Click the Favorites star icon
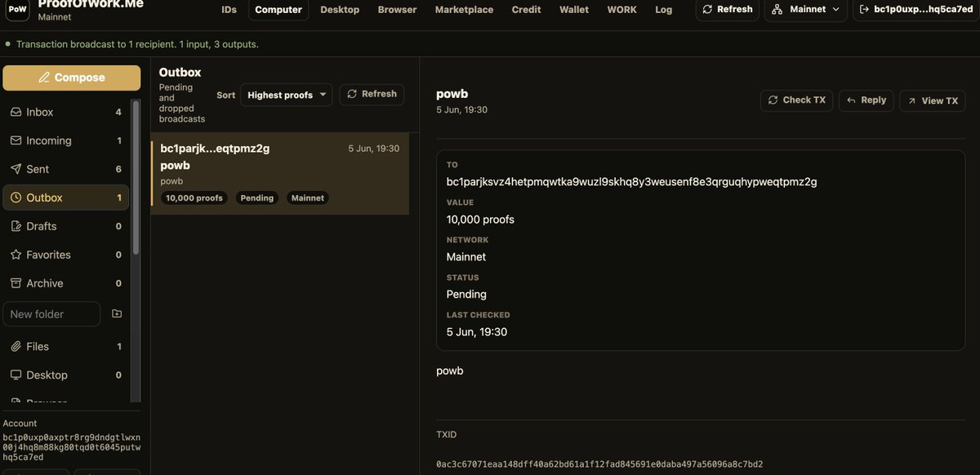Image resolution: width=980 pixels, height=475 pixels. [16, 255]
